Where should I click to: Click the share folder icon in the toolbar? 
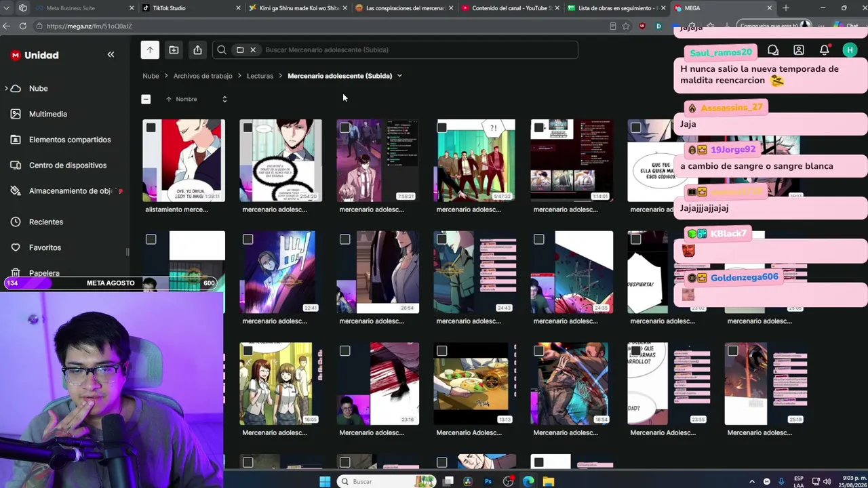tap(197, 49)
